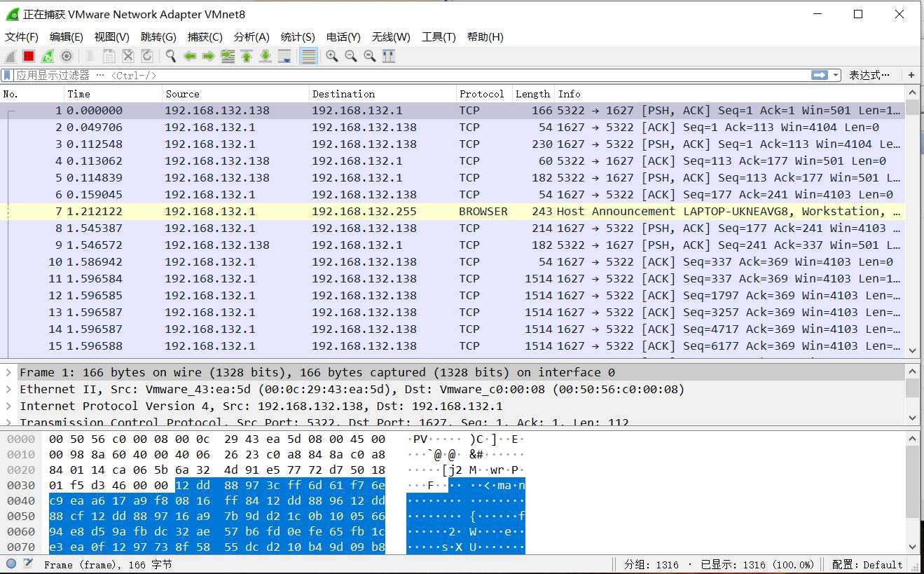The image size is (924, 574).
Task: Reset text to normal size
Action: 370,57
